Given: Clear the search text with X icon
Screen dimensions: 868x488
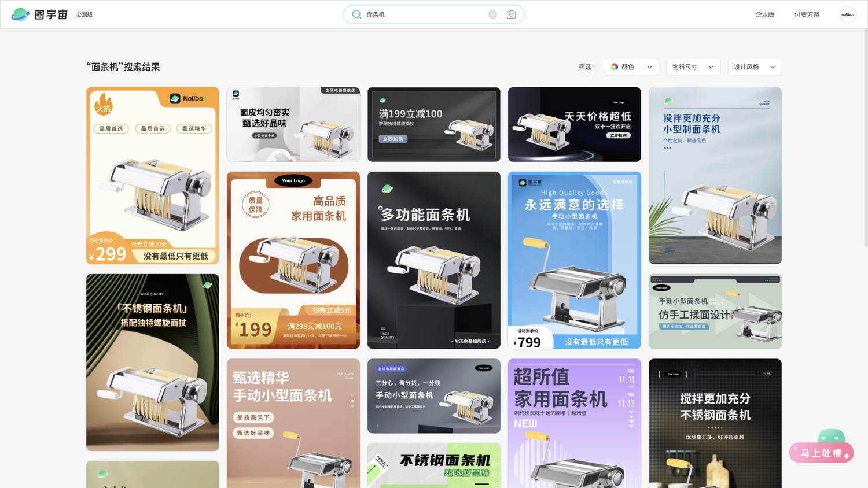Looking at the screenshot, I should click(x=492, y=14).
